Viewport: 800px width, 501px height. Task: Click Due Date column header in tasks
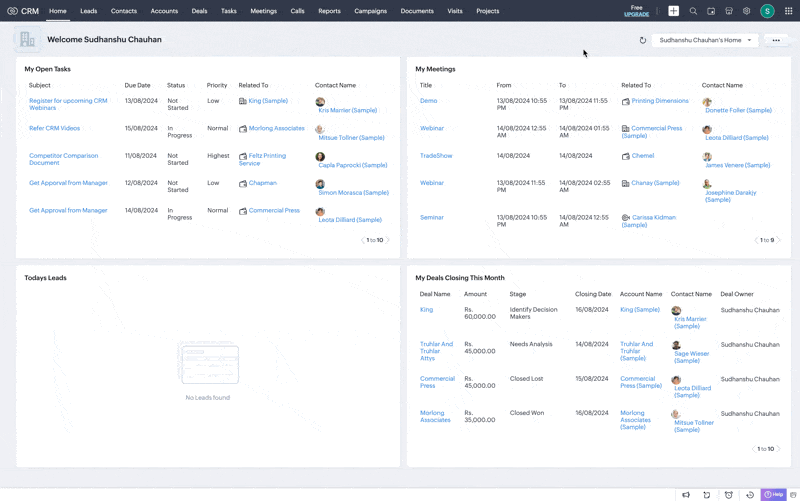point(138,86)
